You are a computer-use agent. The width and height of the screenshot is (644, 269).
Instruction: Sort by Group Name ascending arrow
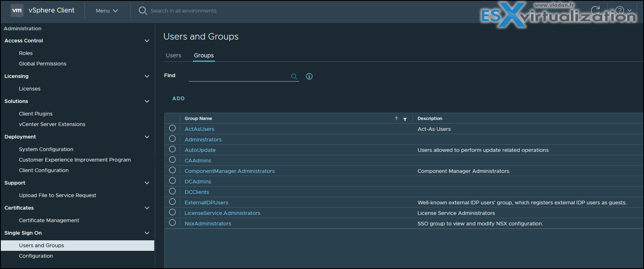(396, 118)
